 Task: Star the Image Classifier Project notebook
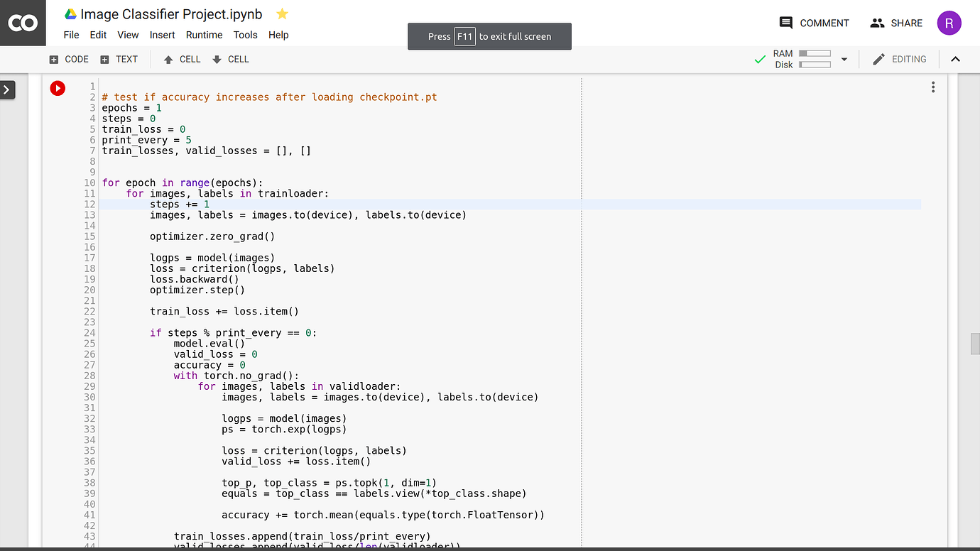[282, 13]
